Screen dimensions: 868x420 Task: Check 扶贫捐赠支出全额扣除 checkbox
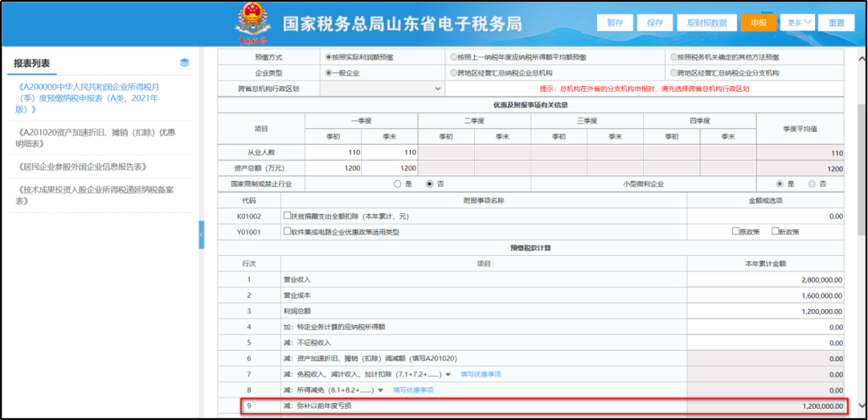pyautogui.click(x=287, y=216)
